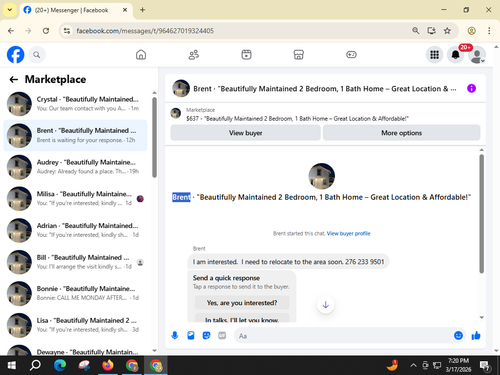
Task: Click the zoom magnifier in address bar
Action: [415, 31]
